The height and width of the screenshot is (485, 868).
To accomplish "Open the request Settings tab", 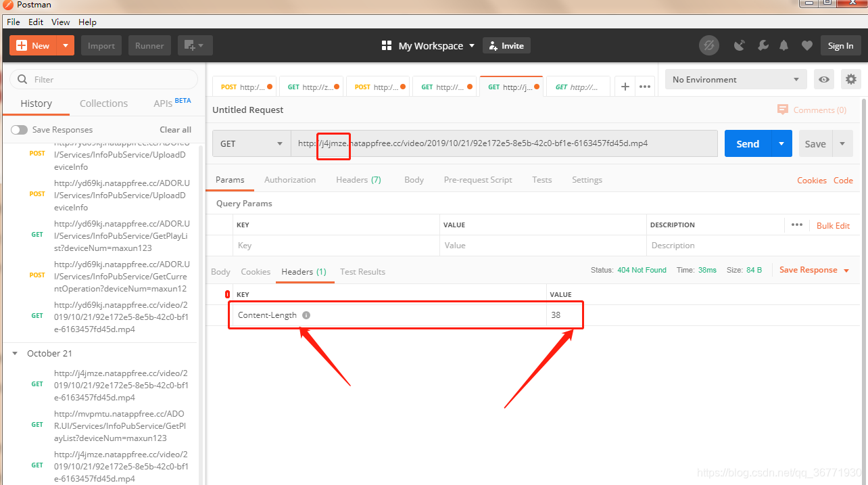I will [587, 179].
